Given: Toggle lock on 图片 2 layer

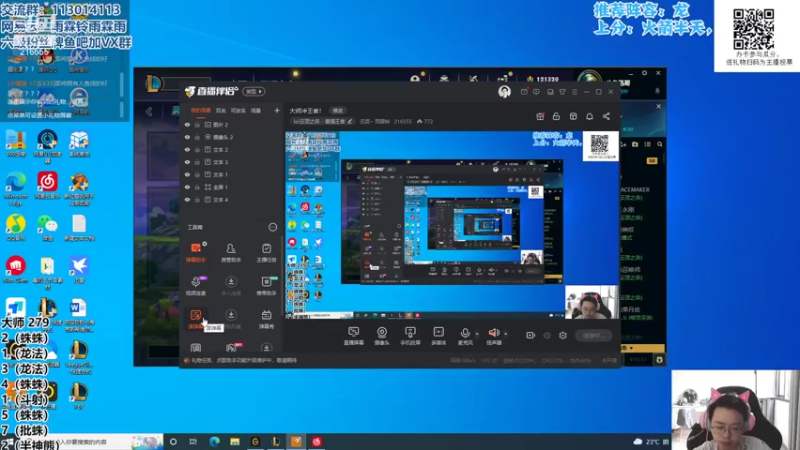Looking at the screenshot, I should coord(197,124).
